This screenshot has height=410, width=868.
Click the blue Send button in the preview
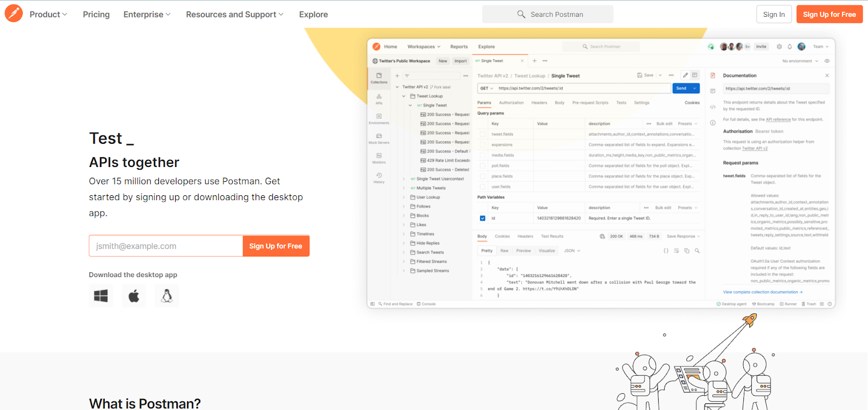click(x=686, y=88)
